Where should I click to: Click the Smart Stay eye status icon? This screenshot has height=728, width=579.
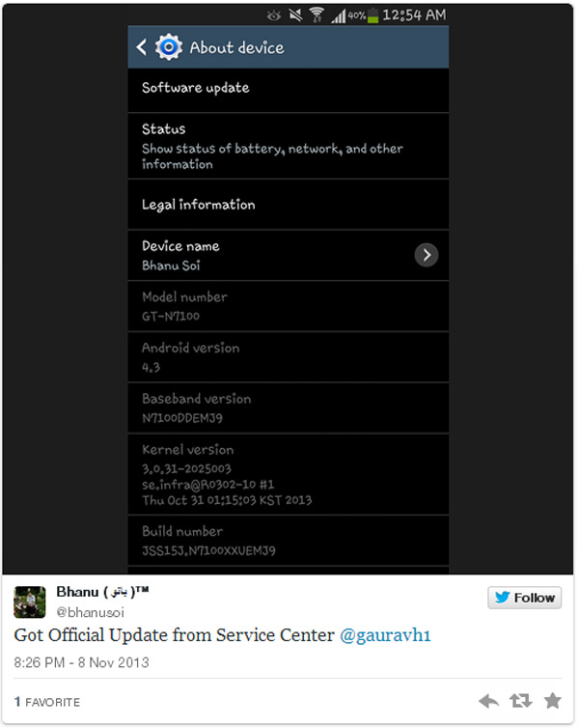pos(274,14)
